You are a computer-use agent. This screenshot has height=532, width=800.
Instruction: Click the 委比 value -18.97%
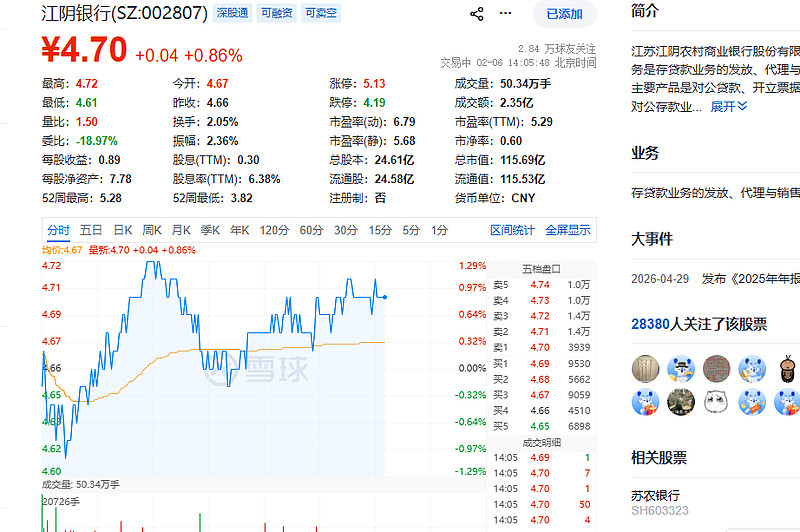(x=97, y=141)
